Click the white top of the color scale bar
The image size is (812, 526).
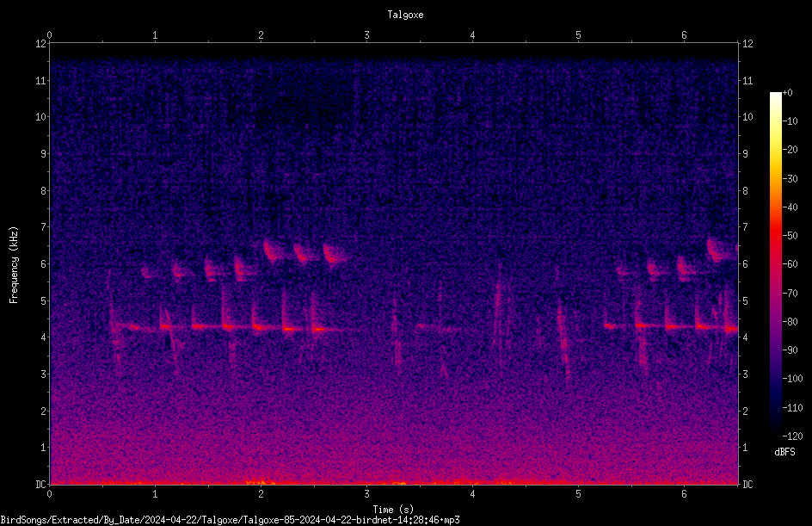[775, 96]
